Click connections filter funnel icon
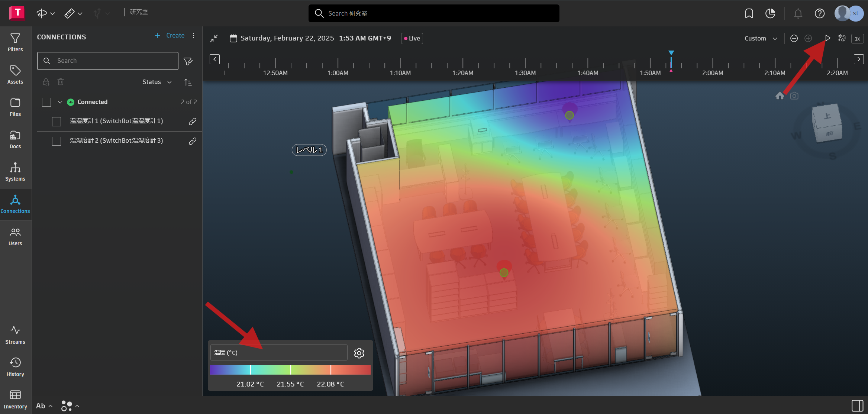 [x=188, y=61]
